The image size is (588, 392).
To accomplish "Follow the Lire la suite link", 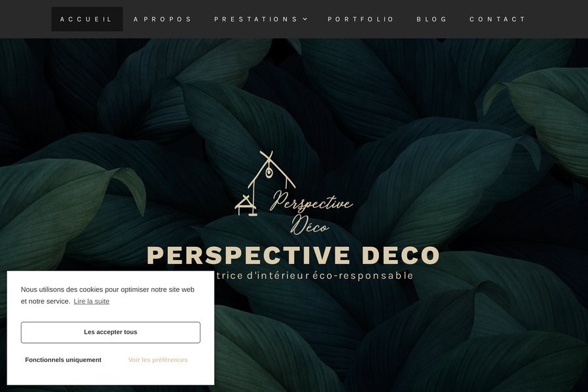I will pyautogui.click(x=91, y=301).
